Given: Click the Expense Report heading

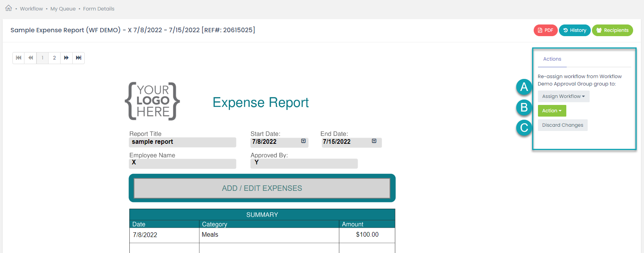Looking at the screenshot, I should pyautogui.click(x=261, y=103).
